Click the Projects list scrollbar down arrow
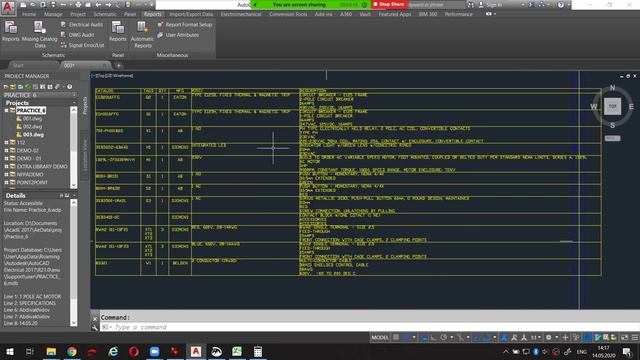The width and height of the screenshot is (640, 360). 73,185
